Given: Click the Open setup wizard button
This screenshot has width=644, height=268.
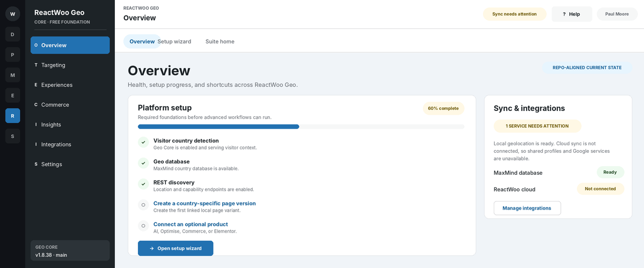Looking at the screenshot, I should coord(175,248).
